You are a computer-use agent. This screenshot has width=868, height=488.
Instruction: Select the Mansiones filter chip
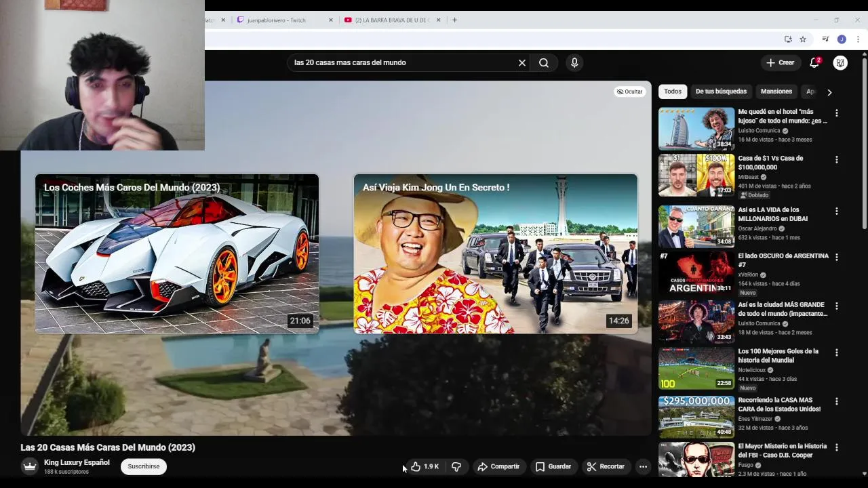[x=776, y=91]
